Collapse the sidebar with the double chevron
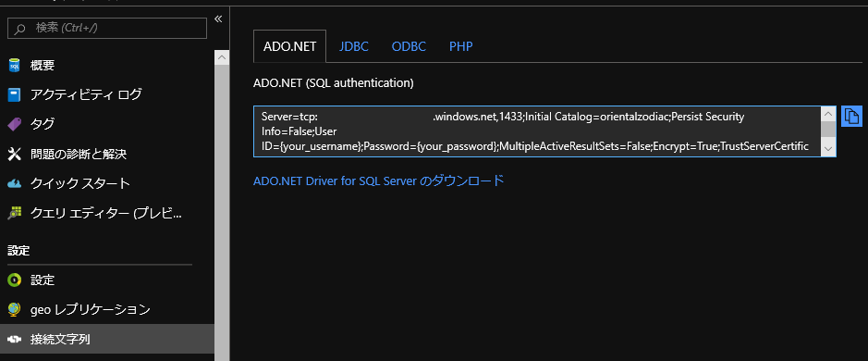868x361 pixels. [x=218, y=19]
